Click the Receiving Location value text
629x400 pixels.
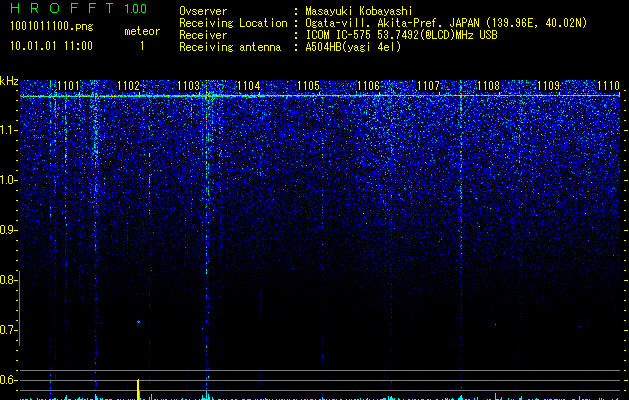pos(446,23)
